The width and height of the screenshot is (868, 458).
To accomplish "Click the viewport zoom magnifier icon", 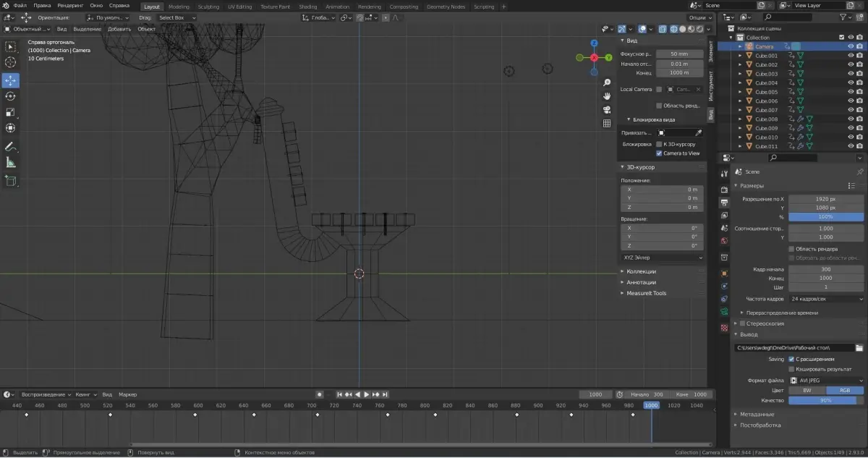I will point(607,82).
